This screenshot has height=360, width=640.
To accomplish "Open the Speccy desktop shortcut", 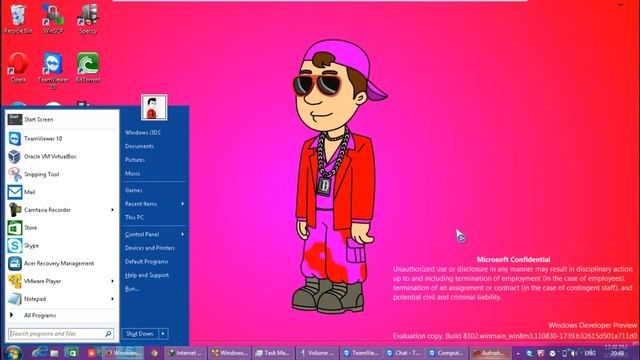I will click(88, 19).
